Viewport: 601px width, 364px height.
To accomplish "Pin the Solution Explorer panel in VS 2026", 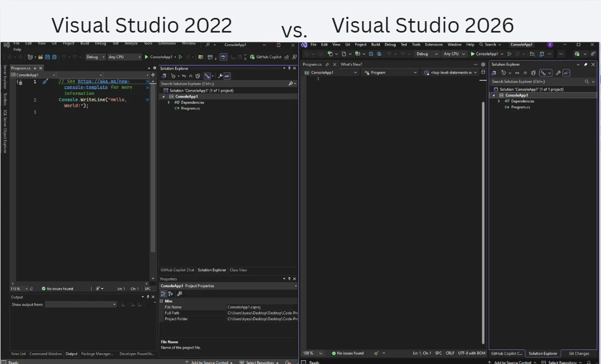I will [x=585, y=64].
